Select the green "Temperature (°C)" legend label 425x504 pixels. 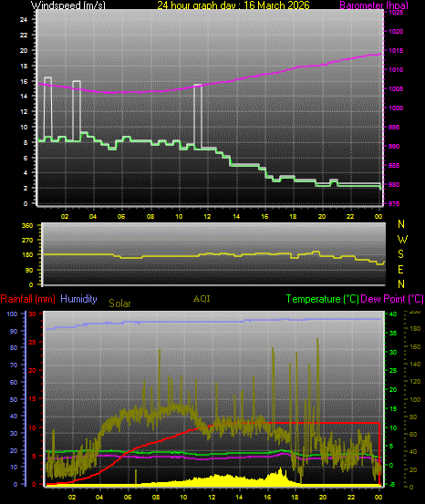tap(322, 299)
